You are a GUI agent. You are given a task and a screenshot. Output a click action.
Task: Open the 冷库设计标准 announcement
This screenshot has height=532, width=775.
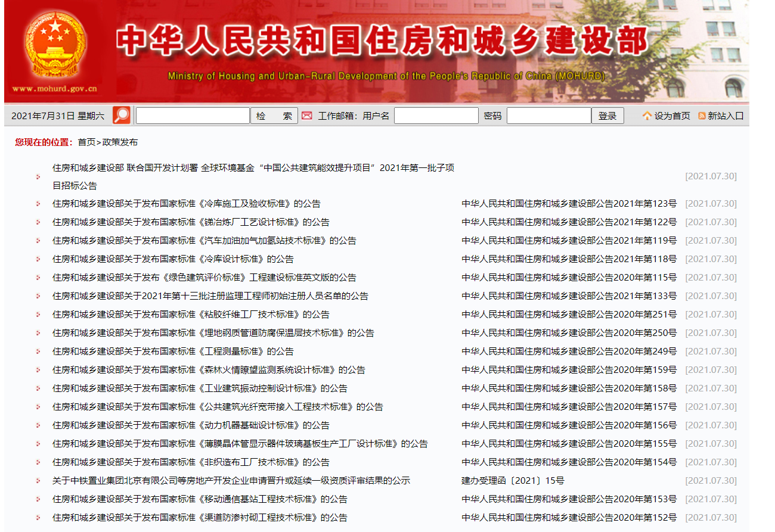tap(173, 259)
